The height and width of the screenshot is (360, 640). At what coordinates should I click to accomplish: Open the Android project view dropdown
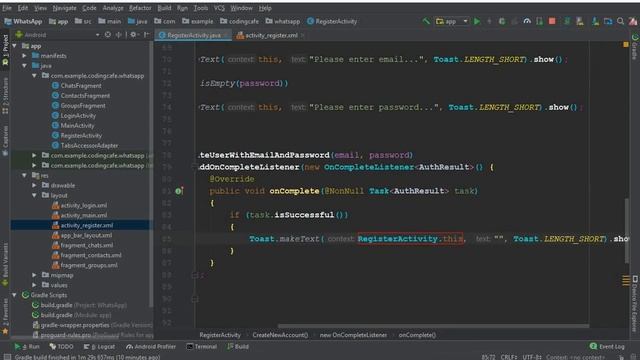(x=57, y=35)
